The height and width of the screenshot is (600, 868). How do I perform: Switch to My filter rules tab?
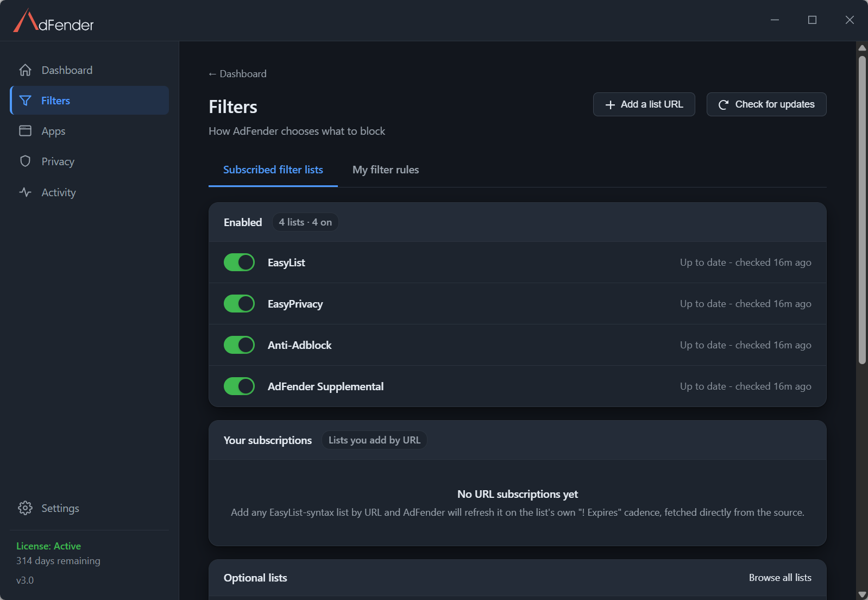coord(386,170)
